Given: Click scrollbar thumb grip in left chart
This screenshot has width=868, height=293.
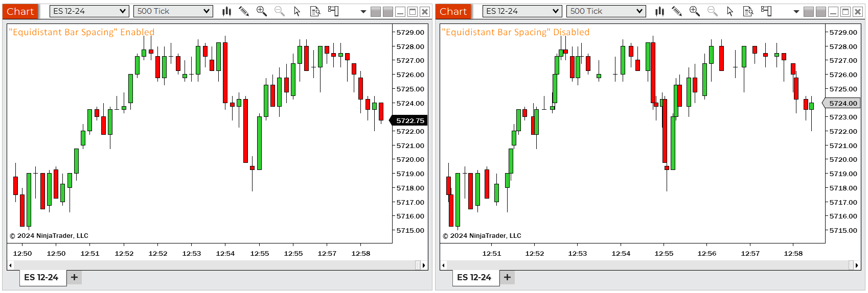Looking at the screenshot, I should (x=418, y=265).
